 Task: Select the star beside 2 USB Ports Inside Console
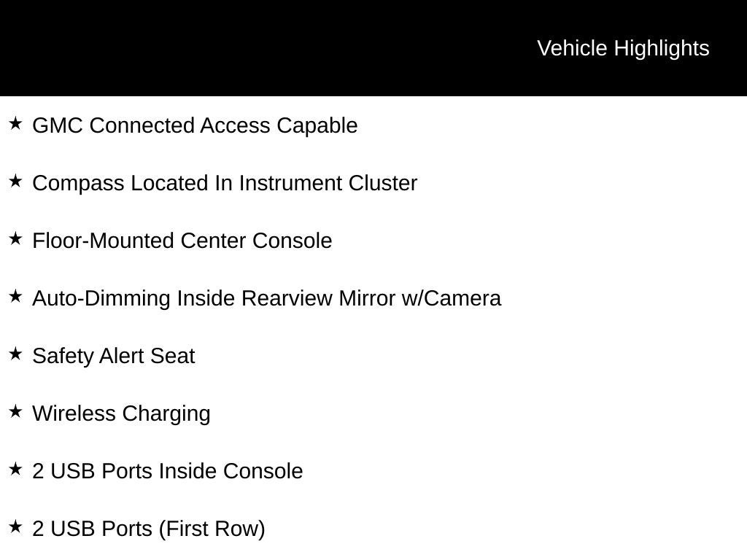point(15,469)
